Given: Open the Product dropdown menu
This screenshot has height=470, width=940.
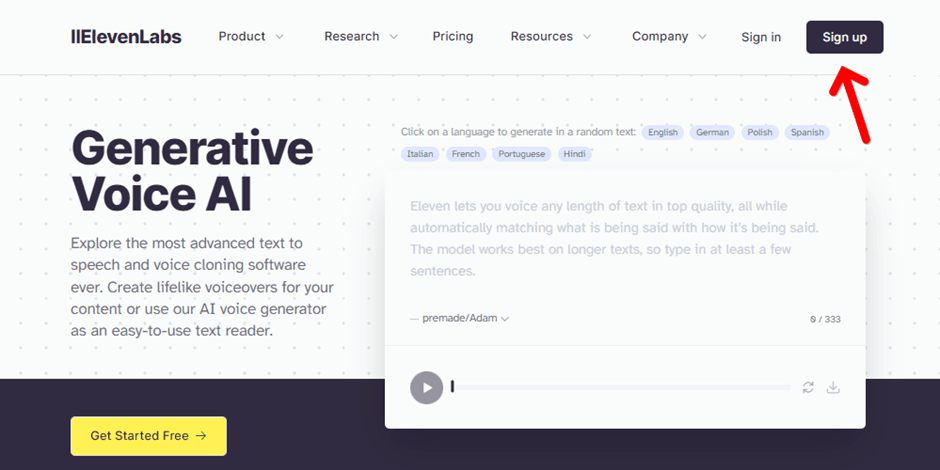Looking at the screenshot, I should (x=251, y=37).
